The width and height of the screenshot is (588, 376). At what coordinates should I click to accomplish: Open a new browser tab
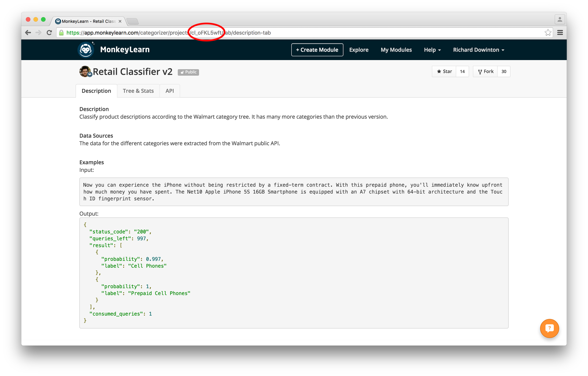tap(132, 21)
